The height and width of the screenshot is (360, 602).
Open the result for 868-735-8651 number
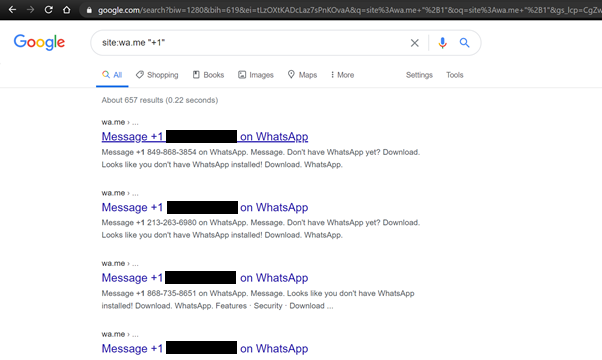click(205, 278)
